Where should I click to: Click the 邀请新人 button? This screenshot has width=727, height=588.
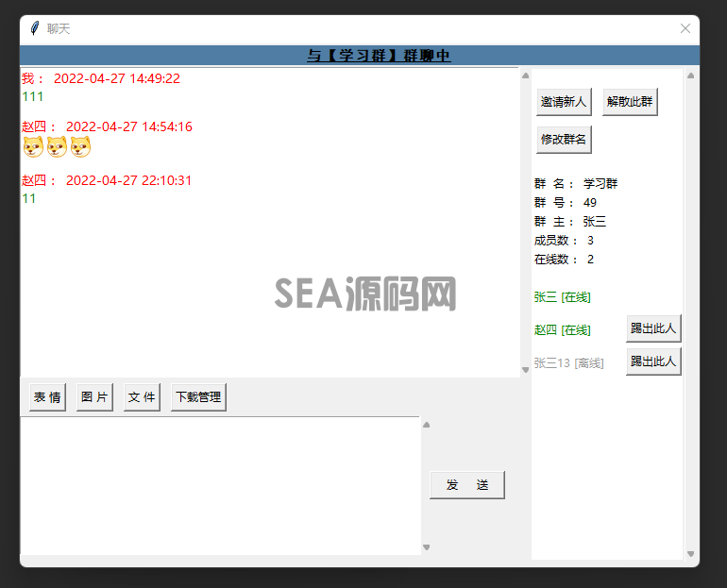pos(564,102)
